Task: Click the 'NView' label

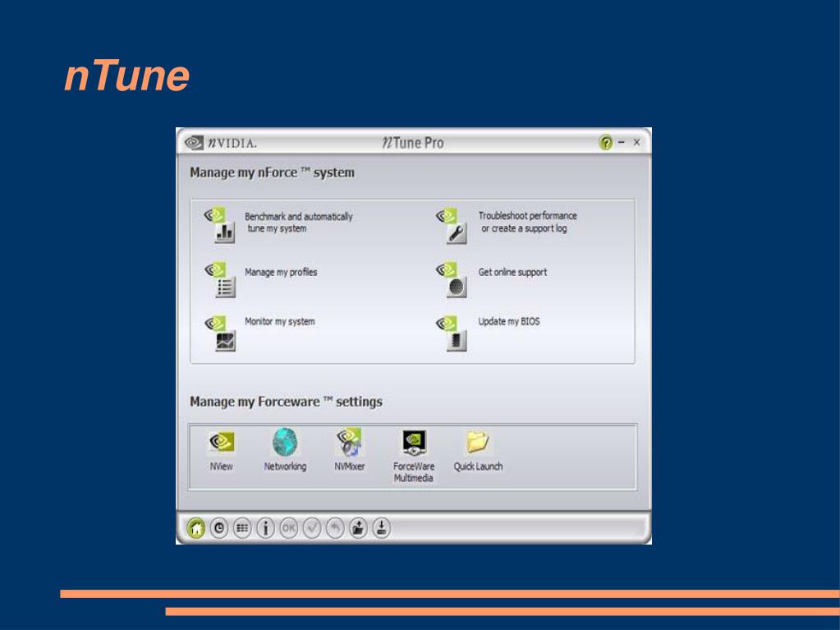Action: tap(221, 467)
